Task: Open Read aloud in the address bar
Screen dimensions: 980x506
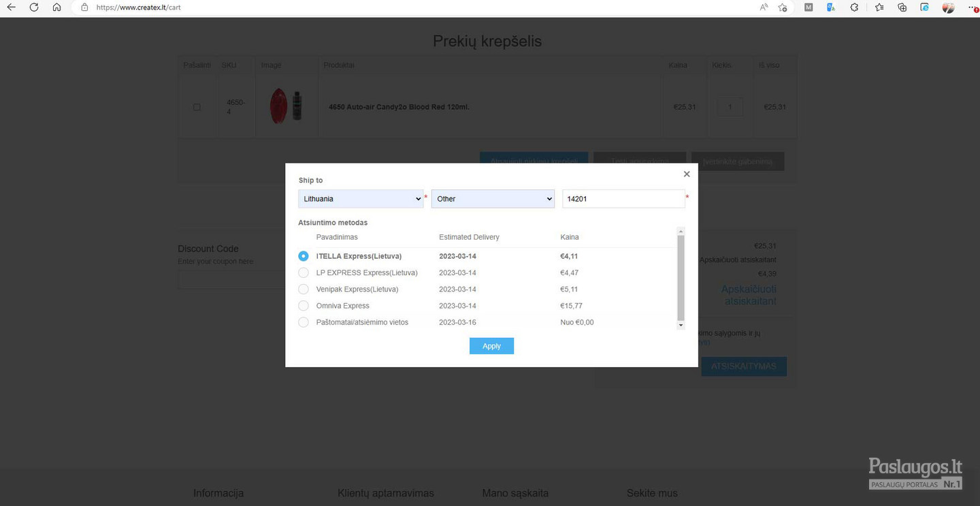Action: pyautogui.click(x=764, y=7)
